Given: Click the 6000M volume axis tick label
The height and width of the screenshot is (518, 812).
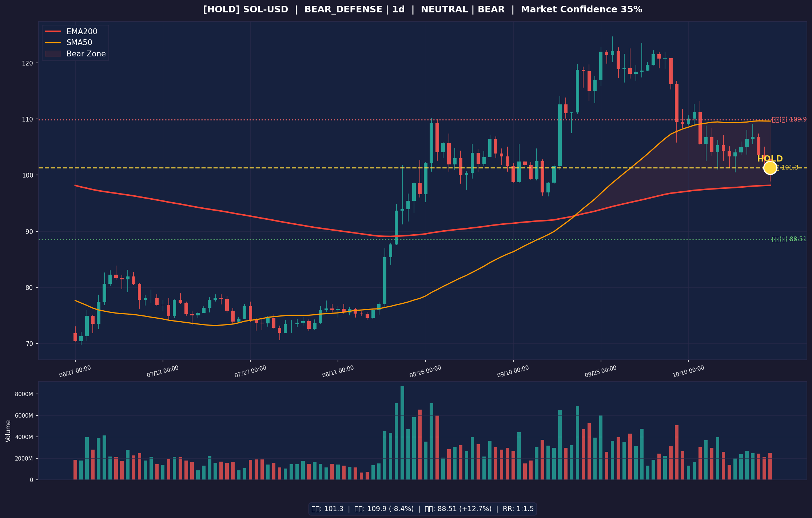Looking at the screenshot, I should pyautogui.click(x=24, y=415).
